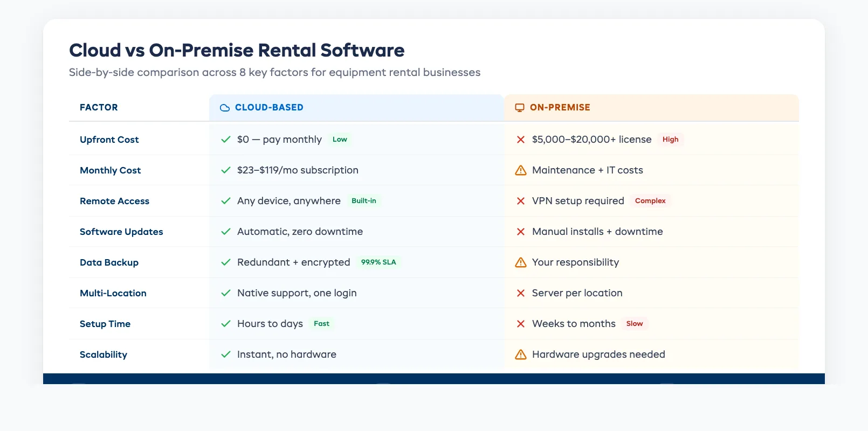Click the Upfront Cost row label

109,140
